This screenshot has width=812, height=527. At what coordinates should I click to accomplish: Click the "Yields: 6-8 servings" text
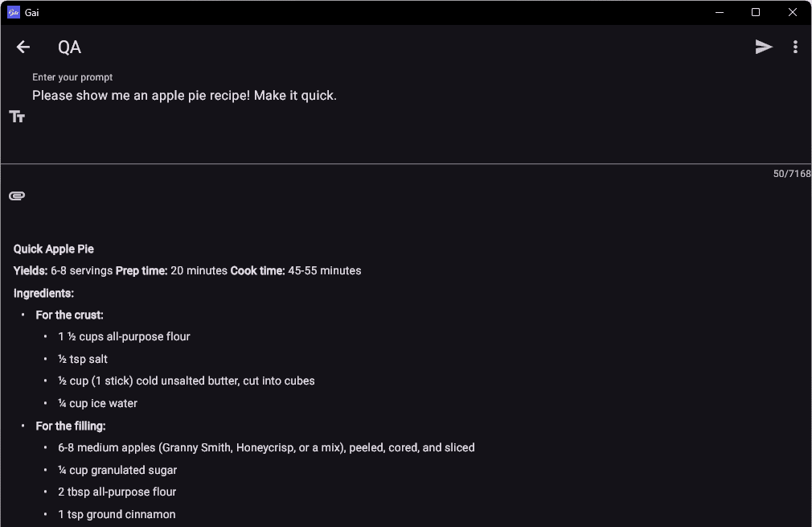pyautogui.click(x=63, y=271)
